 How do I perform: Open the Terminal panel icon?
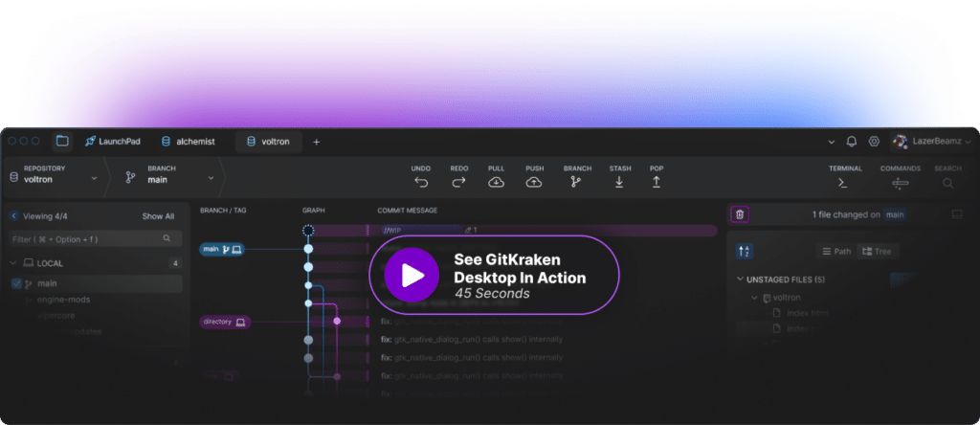tap(843, 182)
